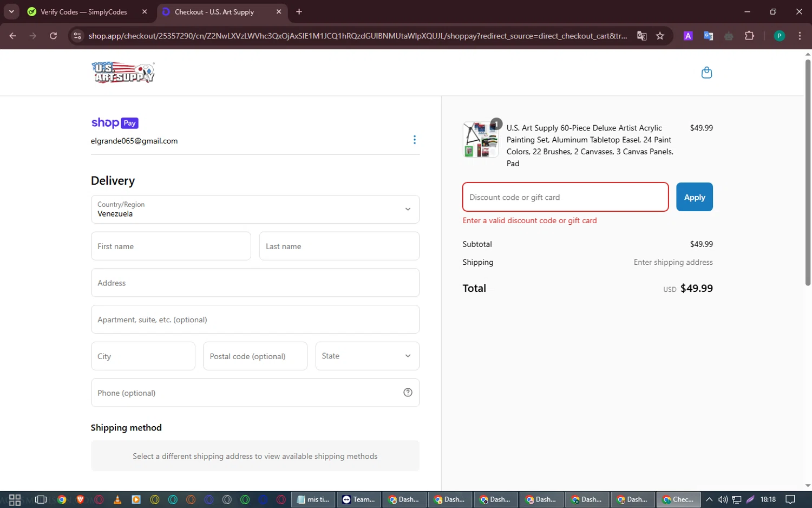Open the browser extensions puzzle icon

749,36
